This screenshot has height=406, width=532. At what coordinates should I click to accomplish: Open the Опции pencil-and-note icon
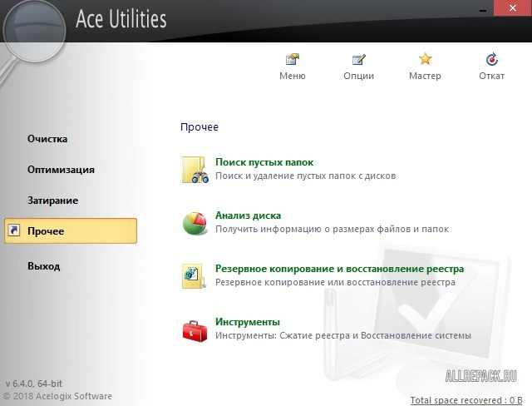(x=358, y=59)
